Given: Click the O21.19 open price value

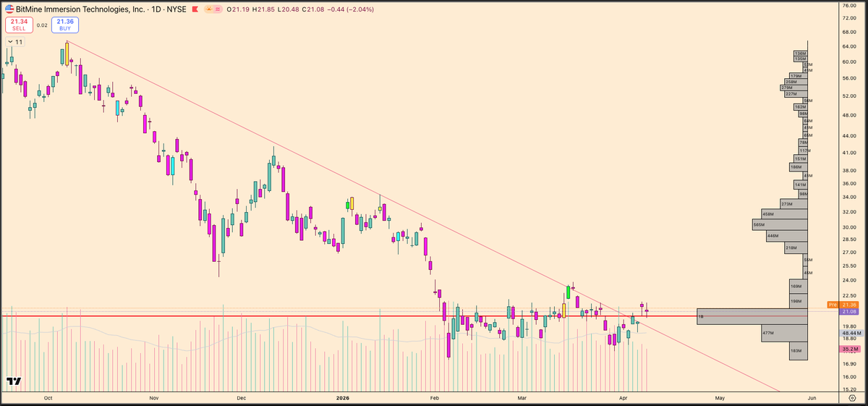Looking at the screenshot, I should pyautogui.click(x=238, y=10).
